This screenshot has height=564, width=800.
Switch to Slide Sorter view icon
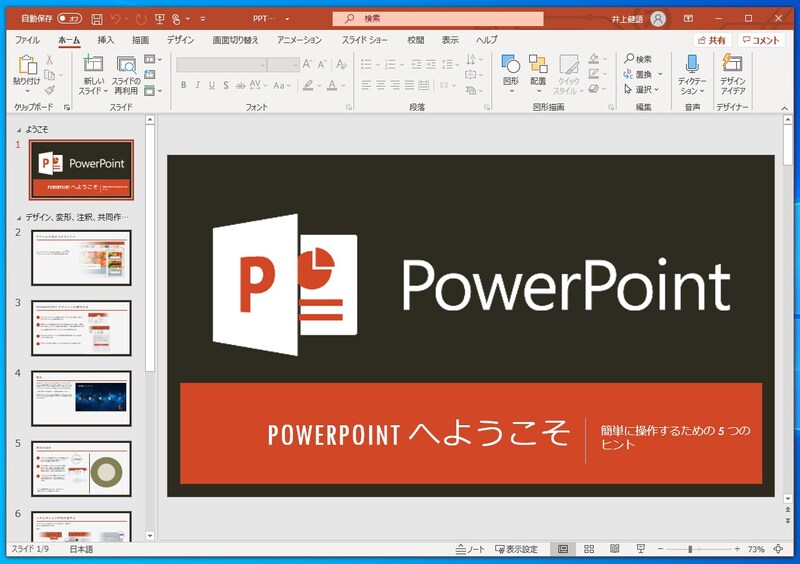(x=589, y=549)
